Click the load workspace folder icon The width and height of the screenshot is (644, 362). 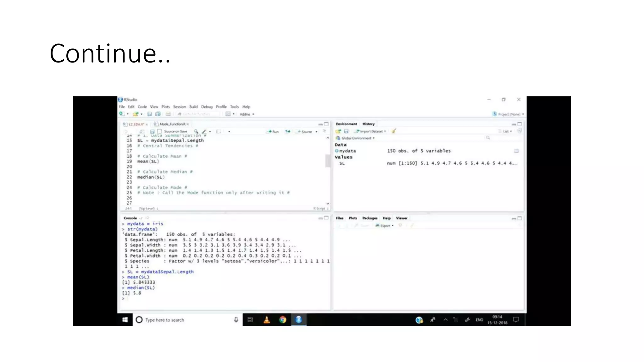pos(338,131)
